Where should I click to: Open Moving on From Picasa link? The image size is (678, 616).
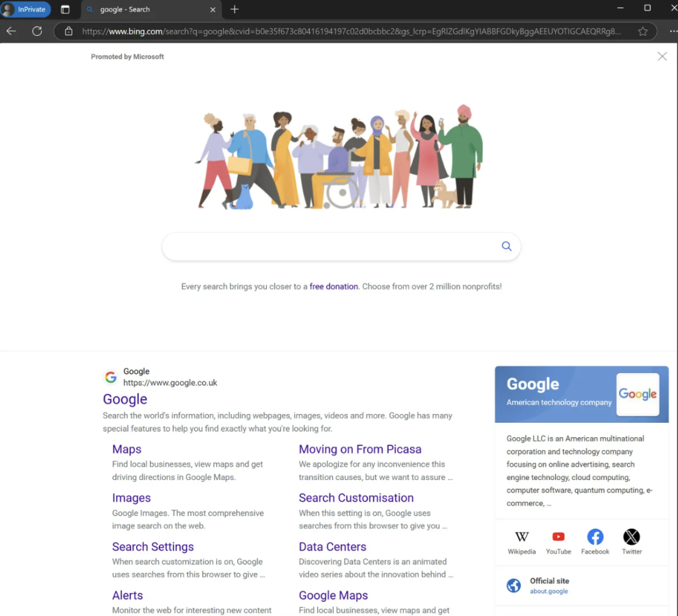(360, 449)
